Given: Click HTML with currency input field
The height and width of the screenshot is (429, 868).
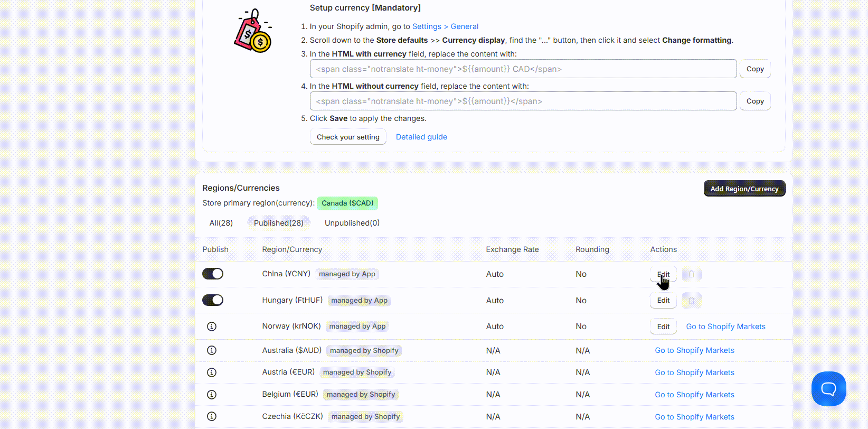Looking at the screenshot, I should 523,69.
